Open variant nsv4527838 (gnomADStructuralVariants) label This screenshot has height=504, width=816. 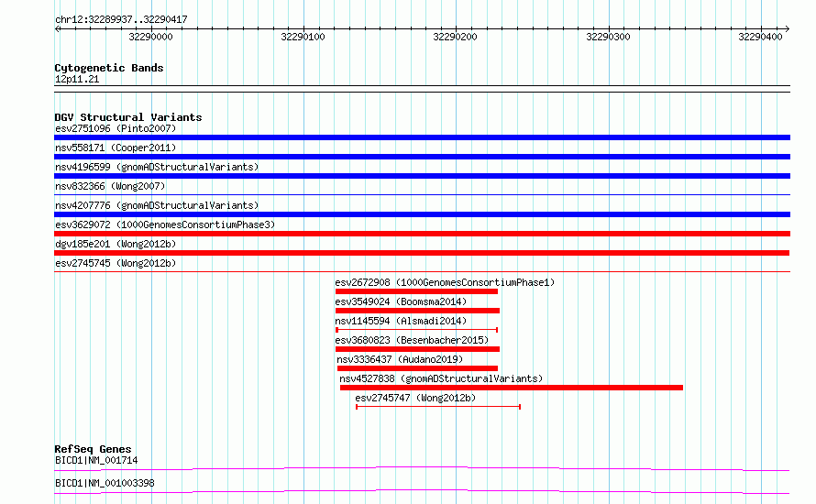441,378
